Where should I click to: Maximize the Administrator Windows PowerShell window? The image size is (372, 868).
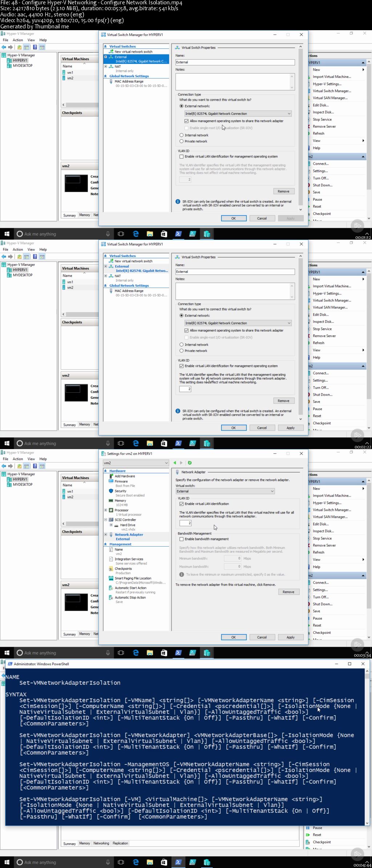349,664
